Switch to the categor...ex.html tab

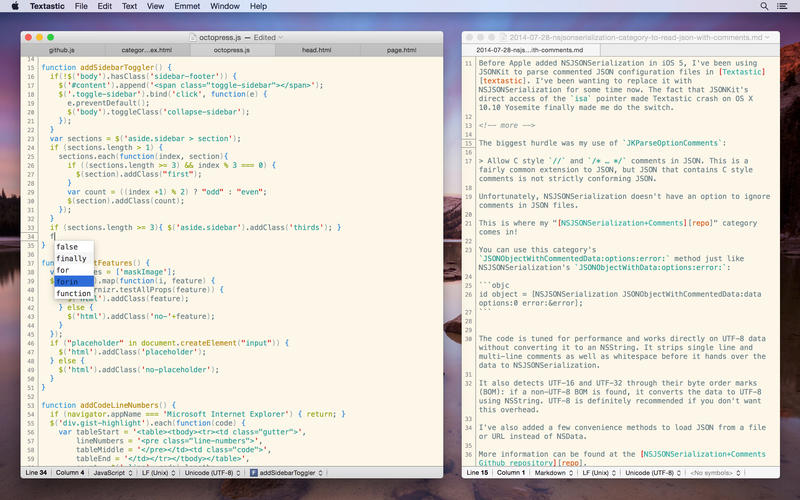point(147,50)
